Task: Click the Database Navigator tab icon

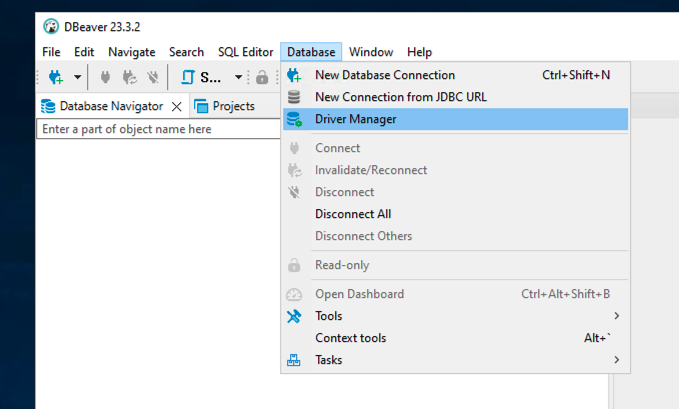Action: point(48,106)
